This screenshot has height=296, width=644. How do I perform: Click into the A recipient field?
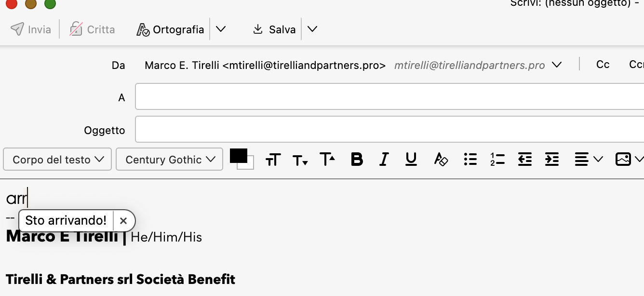pyautogui.click(x=386, y=97)
